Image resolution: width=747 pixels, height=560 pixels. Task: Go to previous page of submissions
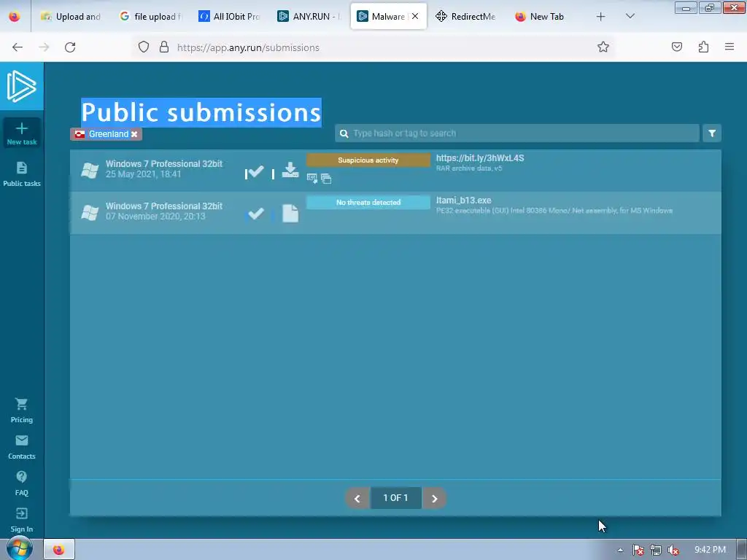tap(357, 498)
